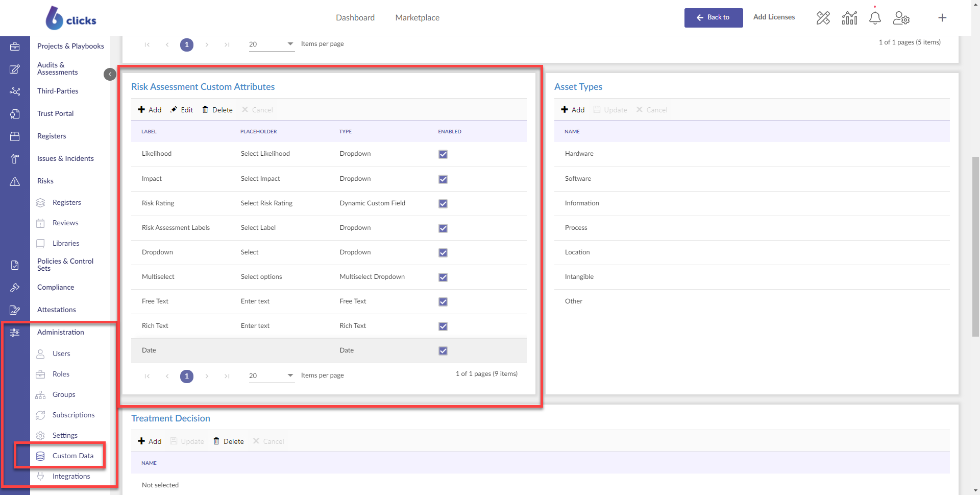Expand the Policies & Control Sets menu
The image size is (980, 495).
click(65, 265)
